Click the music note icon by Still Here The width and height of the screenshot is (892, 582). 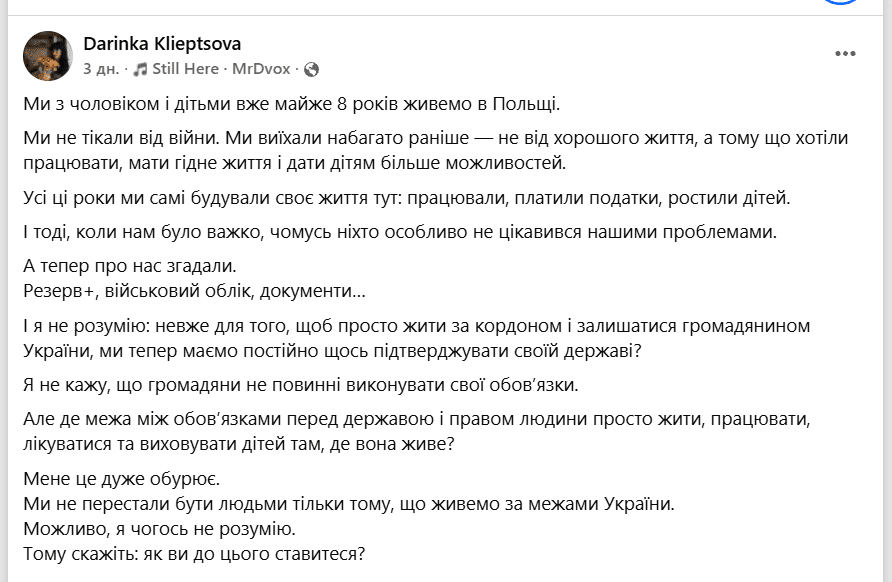point(140,69)
